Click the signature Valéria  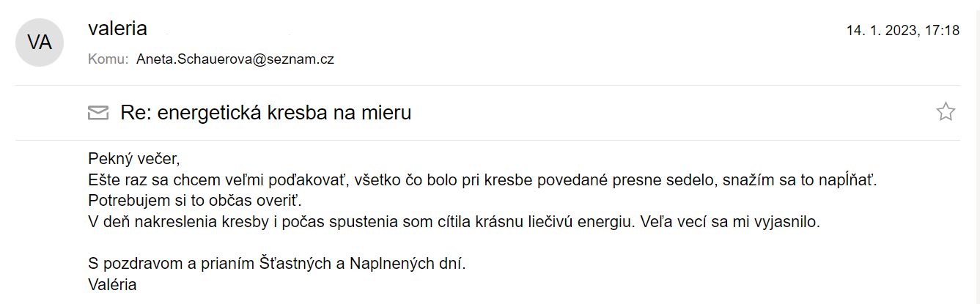click(112, 283)
